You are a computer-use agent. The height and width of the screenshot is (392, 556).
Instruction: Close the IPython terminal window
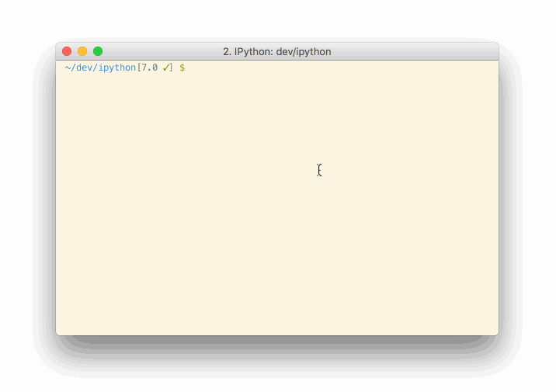[x=67, y=51]
